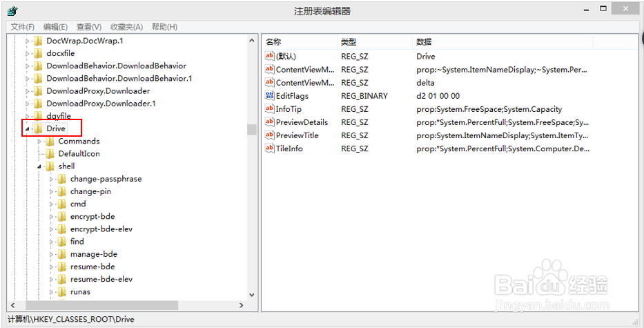The image size is (644, 328).
Task: Open the 编辑(E) menu
Action: tap(55, 27)
